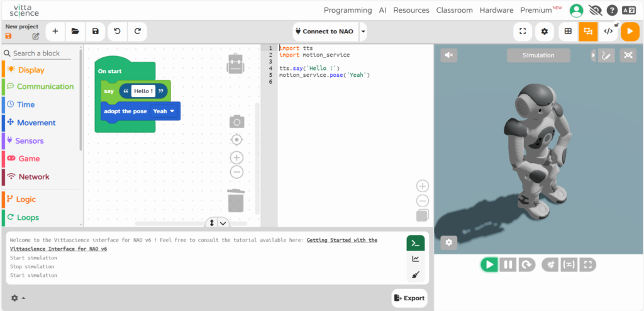The width and height of the screenshot is (644, 311).
Task: Expand the arrow next to Connect to NAO
Action: click(363, 31)
